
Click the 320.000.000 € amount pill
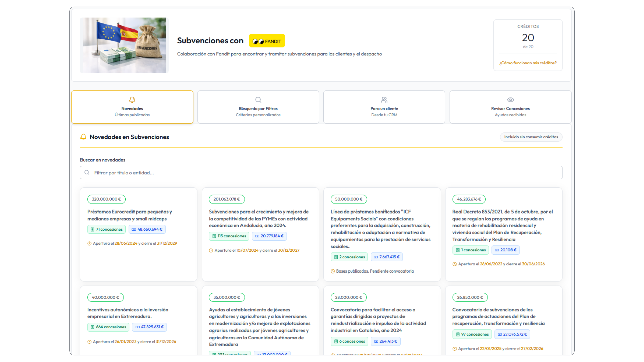pos(106,199)
